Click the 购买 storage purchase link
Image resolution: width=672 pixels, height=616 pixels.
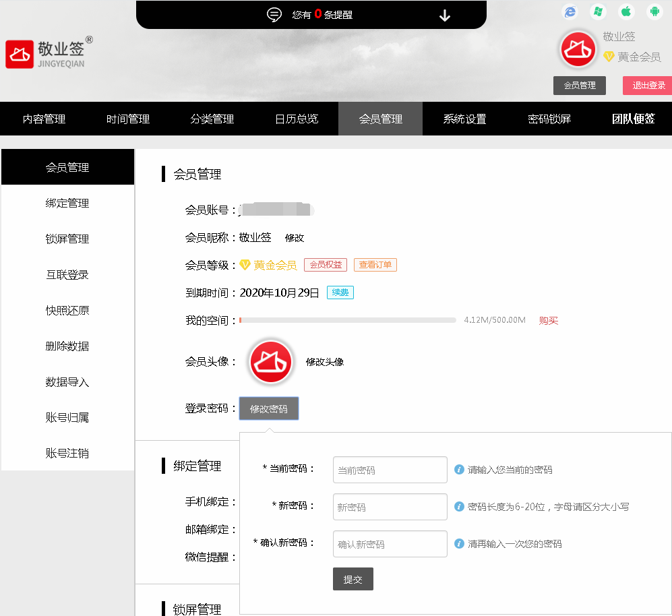(x=548, y=320)
